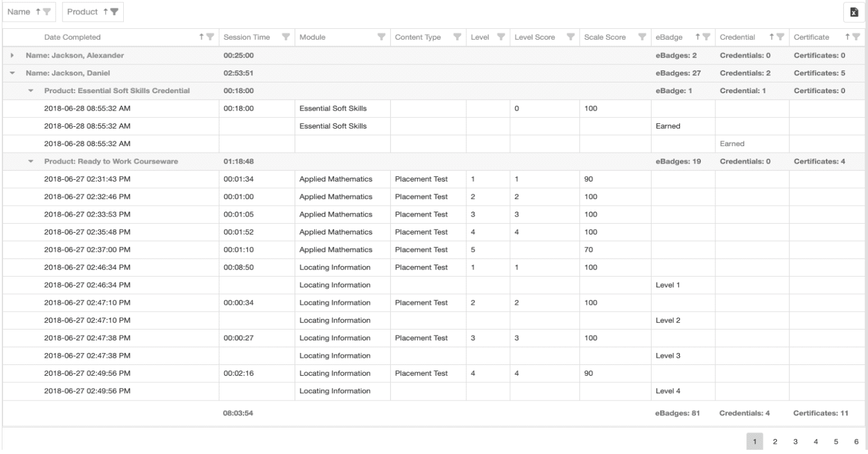Image resolution: width=868 pixels, height=454 pixels.
Task: Open the Scale Score filter icon
Action: (x=642, y=38)
